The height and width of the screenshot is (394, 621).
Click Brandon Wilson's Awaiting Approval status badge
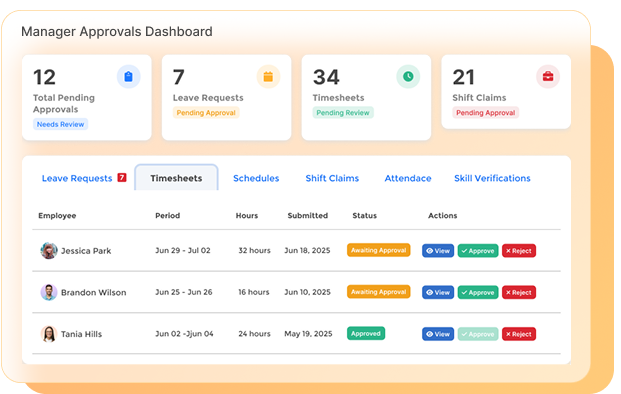click(379, 292)
